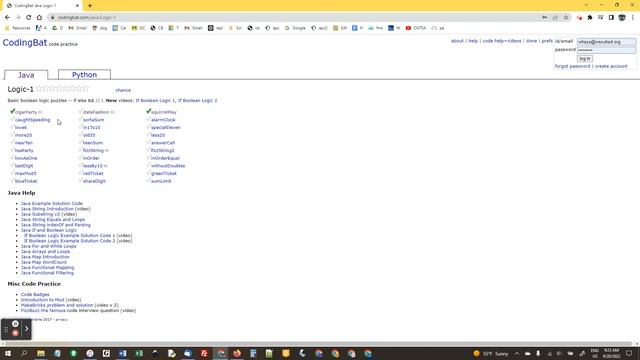Open the blueTicket problem
The width and height of the screenshot is (640, 360).
pos(26,181)
